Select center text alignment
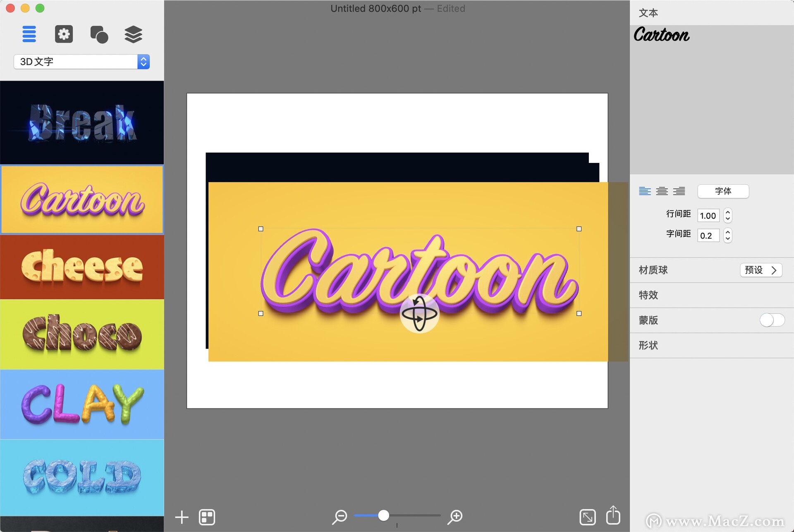Screen dimensions: 794x532 [x=662, y=191]
